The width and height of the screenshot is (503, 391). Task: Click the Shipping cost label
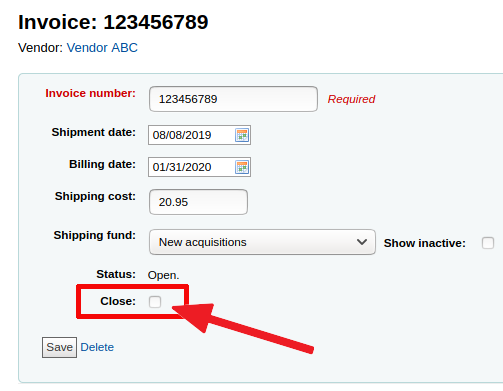(95, 196)
